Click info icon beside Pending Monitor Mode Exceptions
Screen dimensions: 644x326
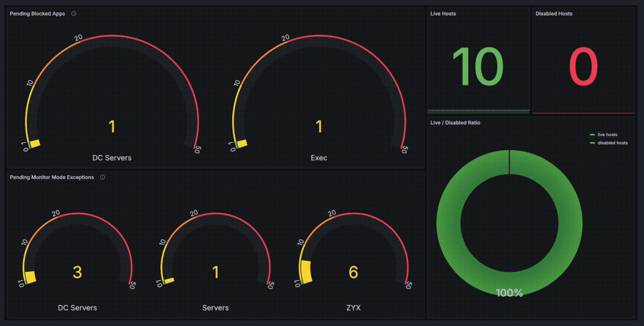(x=102, y=178)
